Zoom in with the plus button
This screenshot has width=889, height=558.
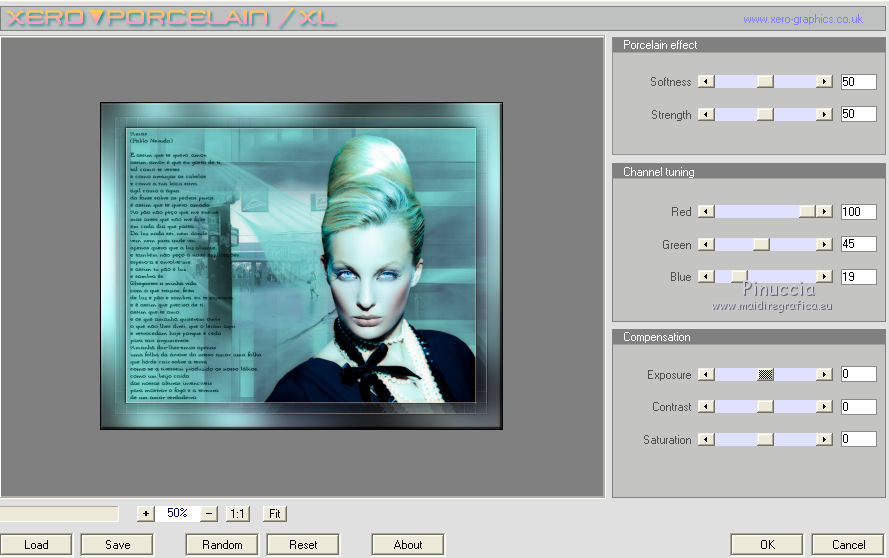146,514
